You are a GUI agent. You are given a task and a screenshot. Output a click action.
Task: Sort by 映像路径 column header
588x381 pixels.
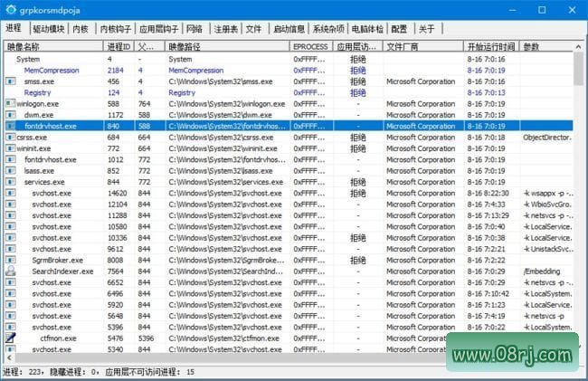click(x=227, y=46)
